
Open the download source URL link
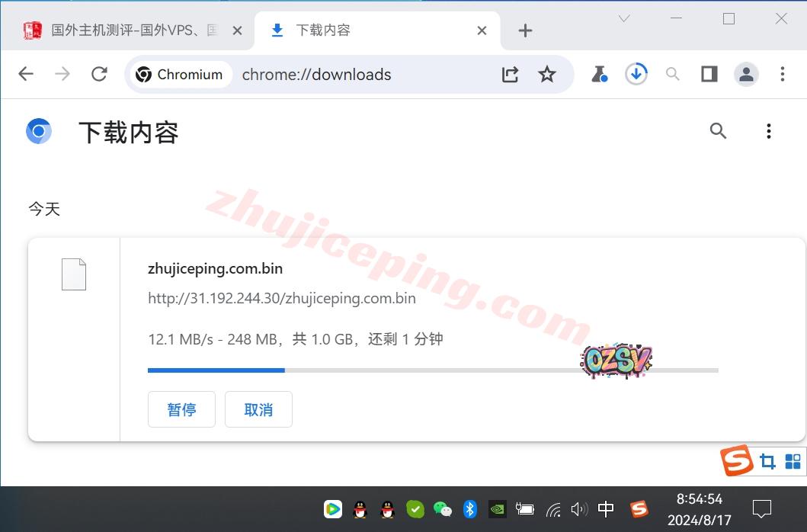(x=282, y=298)
